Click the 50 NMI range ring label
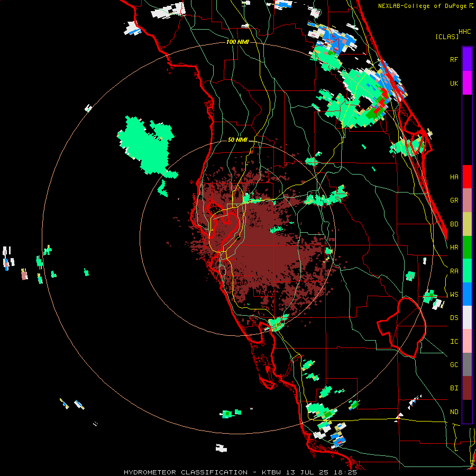 [237, 140]
